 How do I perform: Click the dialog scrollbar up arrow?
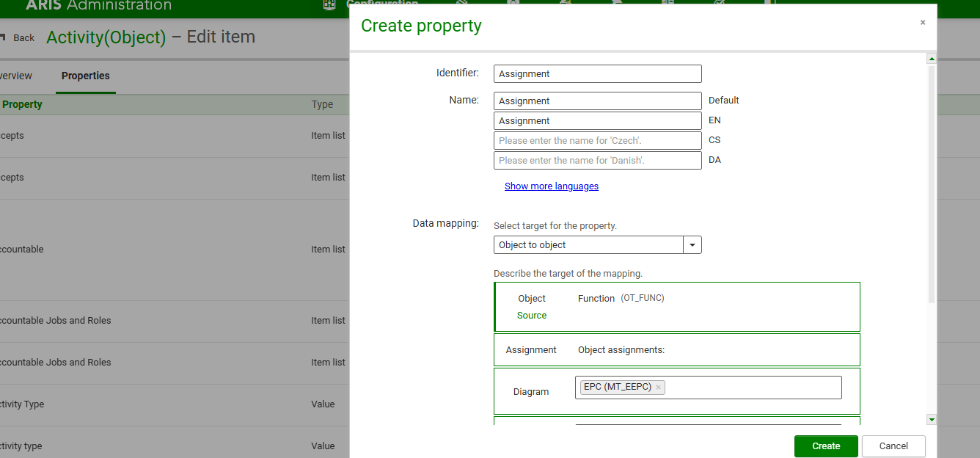click(x=932, y=59)
